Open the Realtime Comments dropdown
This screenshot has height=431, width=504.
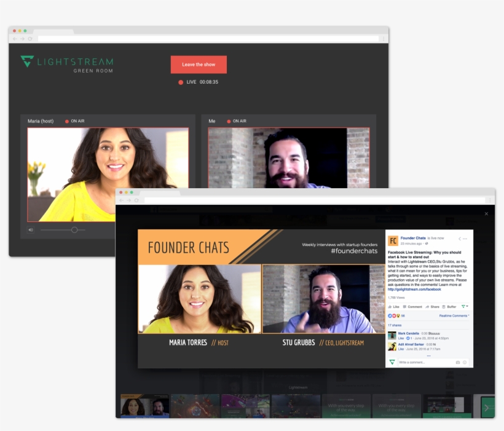click(454, 316)
